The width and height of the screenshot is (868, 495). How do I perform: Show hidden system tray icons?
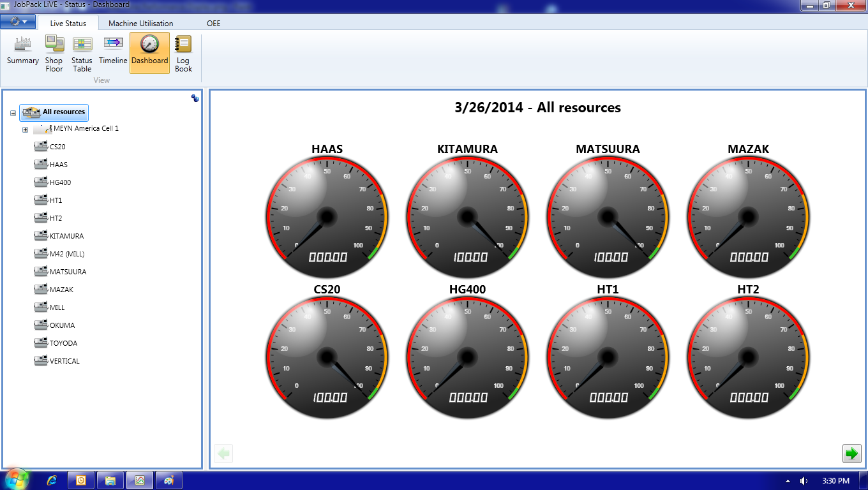[788, 481]
